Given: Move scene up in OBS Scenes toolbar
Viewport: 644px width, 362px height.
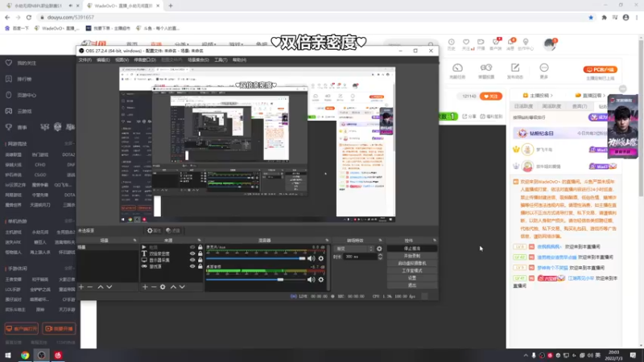Looking at the screenshot, I should click(101, 287).
